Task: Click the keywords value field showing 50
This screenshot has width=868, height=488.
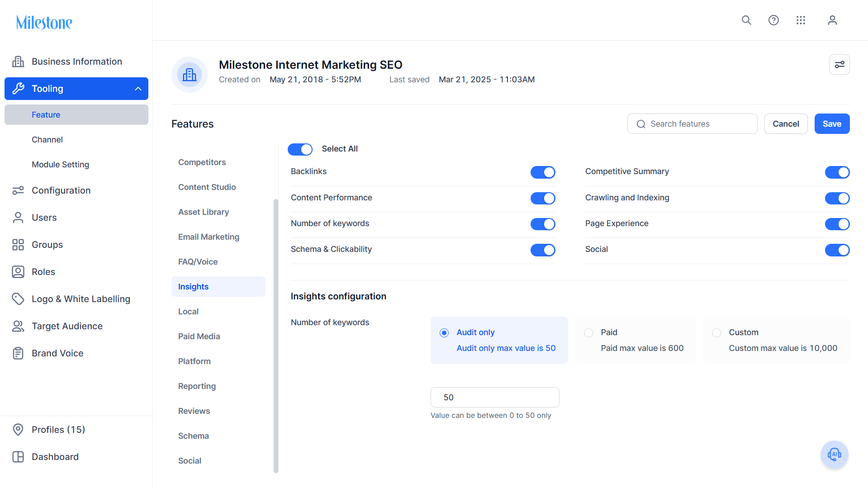Action: click(495, 398)
